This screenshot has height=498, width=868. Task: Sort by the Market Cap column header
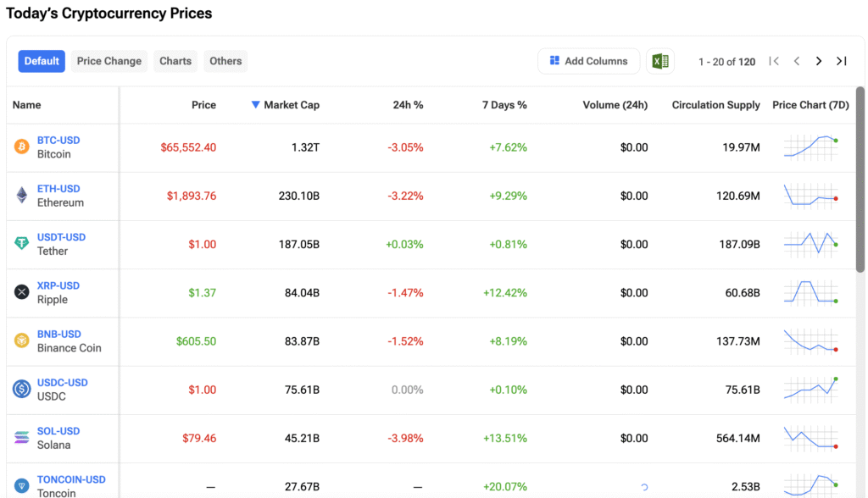coord(291,105)
